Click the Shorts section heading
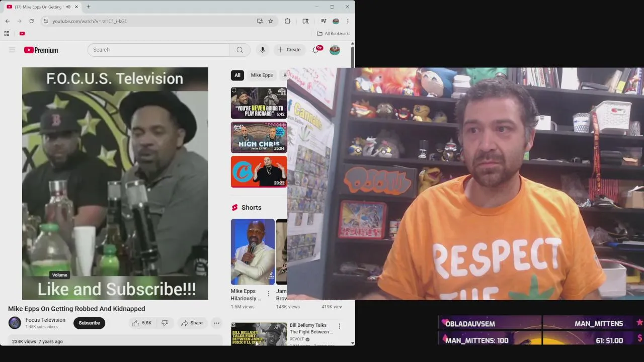Viewport: 644px width, 362px height. click(x=251, y=208)
